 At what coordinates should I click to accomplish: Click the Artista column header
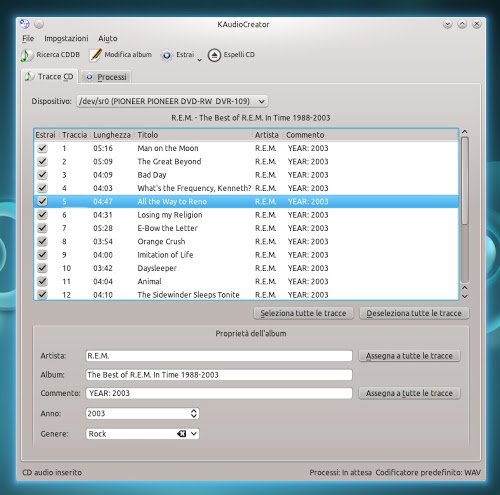[267, 135]
